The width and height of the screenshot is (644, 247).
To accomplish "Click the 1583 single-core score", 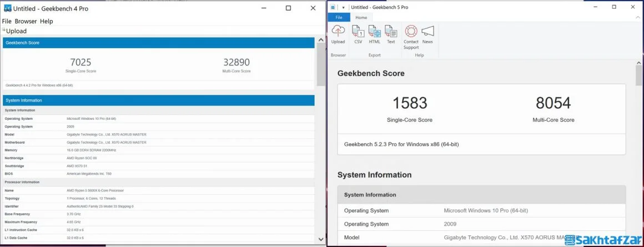I will (410, 103).
